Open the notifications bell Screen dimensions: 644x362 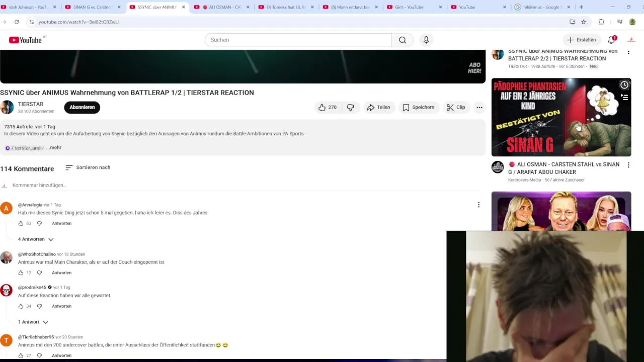[x=612, y=40]
